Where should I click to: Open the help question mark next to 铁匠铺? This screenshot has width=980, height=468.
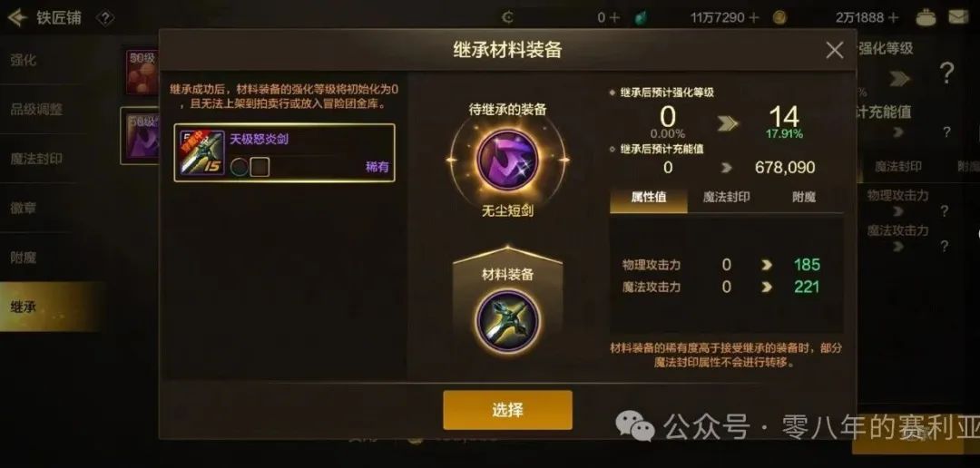[105, 17]
